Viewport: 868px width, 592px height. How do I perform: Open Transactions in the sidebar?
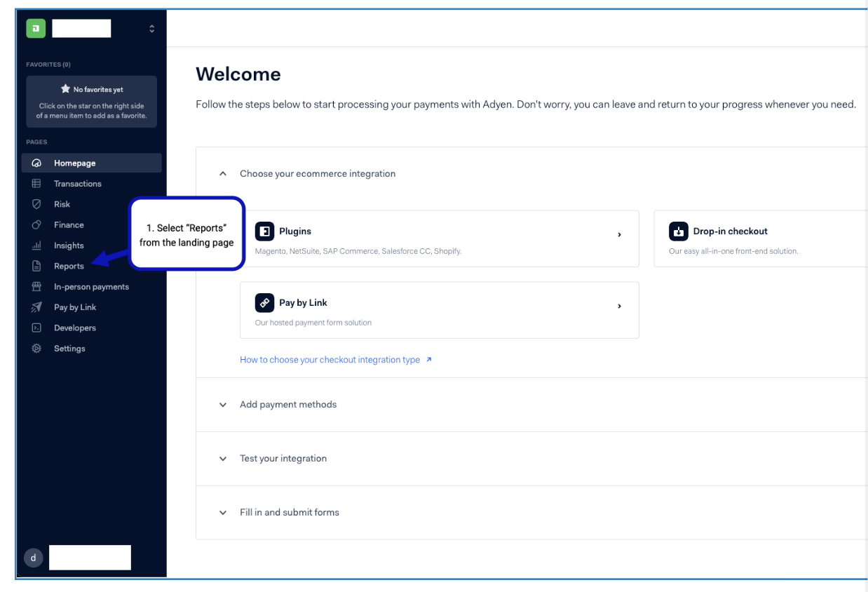tap(92, 184)
